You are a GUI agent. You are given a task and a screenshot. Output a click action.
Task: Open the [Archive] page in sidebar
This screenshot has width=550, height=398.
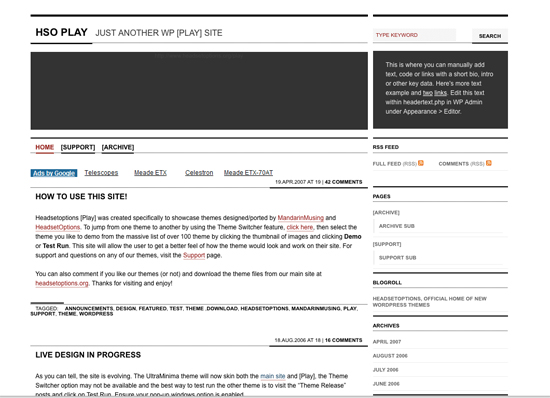(386, 213)
